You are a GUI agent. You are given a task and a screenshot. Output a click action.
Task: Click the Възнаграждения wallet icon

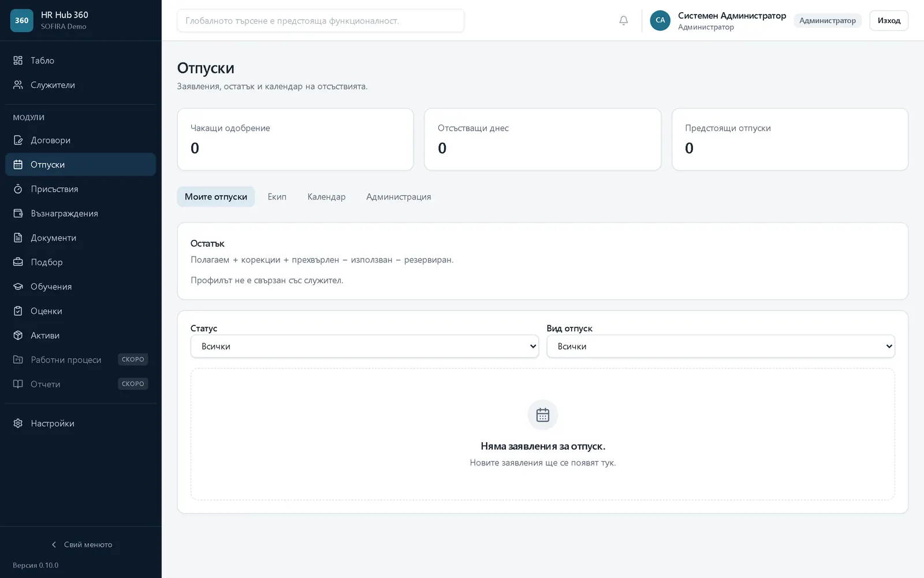pyautogui.click(x=18, y=213)
